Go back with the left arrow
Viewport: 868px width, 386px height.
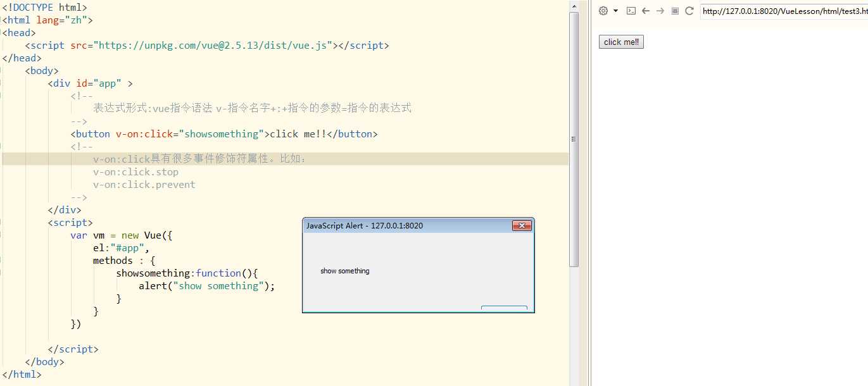pos(645,11)
